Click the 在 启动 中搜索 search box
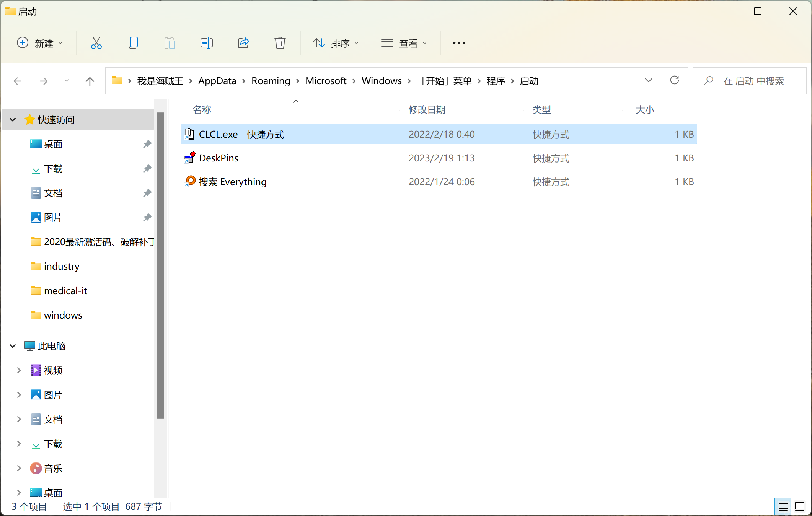Screen dimensions: 812x516 pos(749,81)
